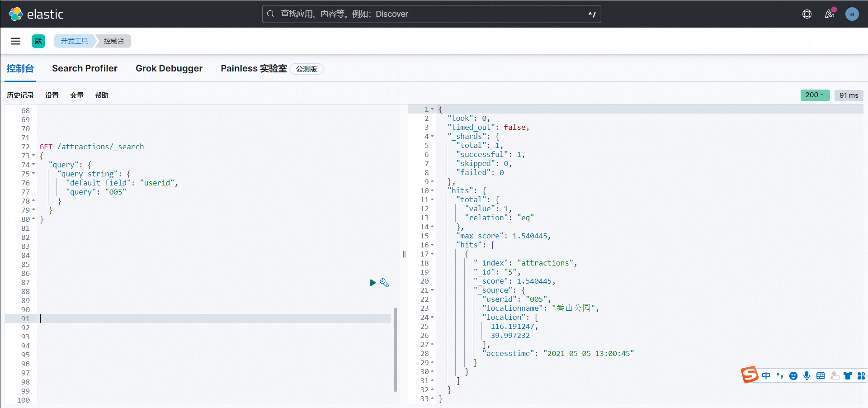The width and height of the screenshot is (868, 408).
Task: Click the 控制台 breadcrumb
Action: (114, 41)
